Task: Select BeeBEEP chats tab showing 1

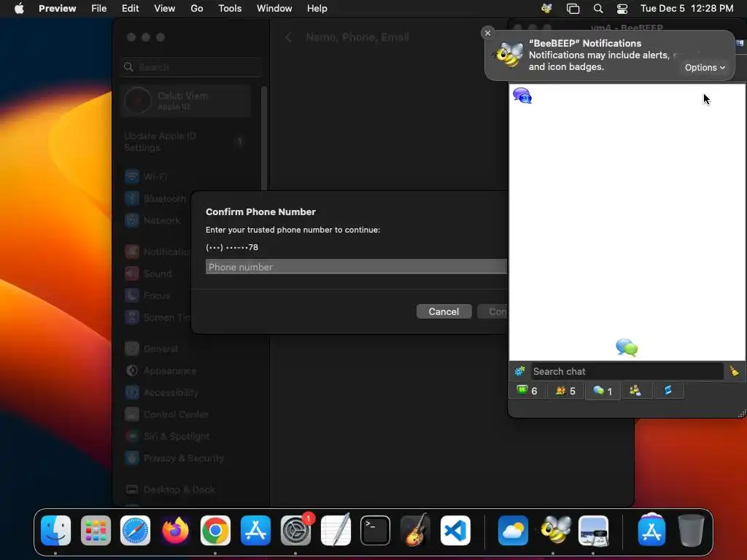Action: 603,391
